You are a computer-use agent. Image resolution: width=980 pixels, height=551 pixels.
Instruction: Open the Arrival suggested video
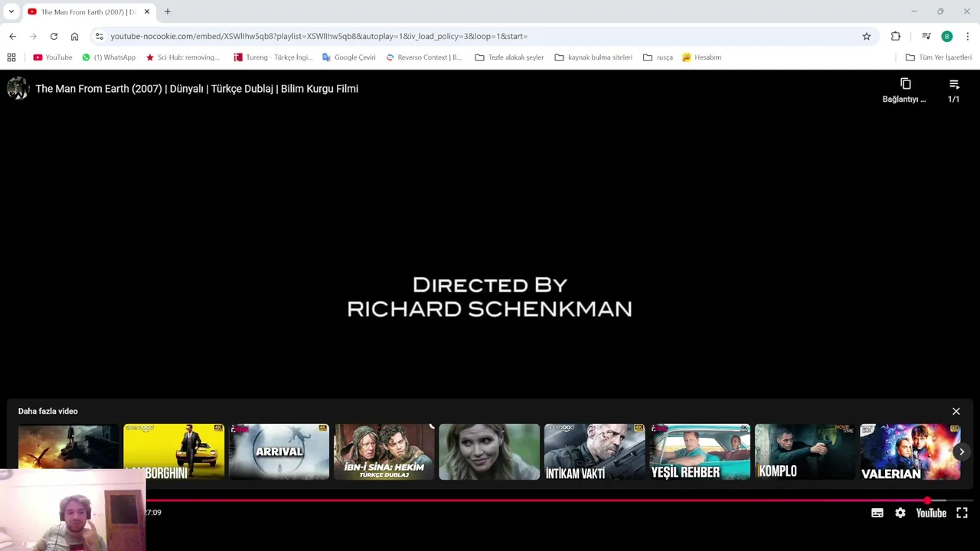click(279, 452)
